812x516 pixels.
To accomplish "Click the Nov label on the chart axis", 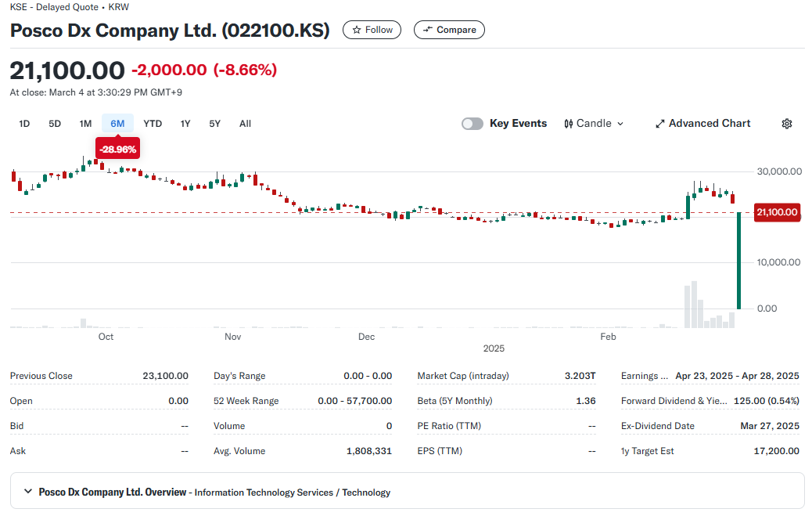I will [232, 337].
